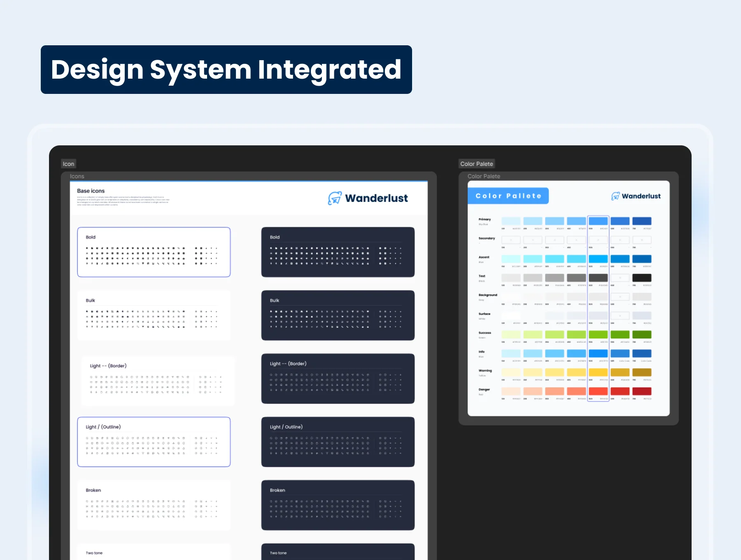741x560 pixels.
Task: Pick the Warning 100 pale yellow swatch
Action: coord(511,373)
